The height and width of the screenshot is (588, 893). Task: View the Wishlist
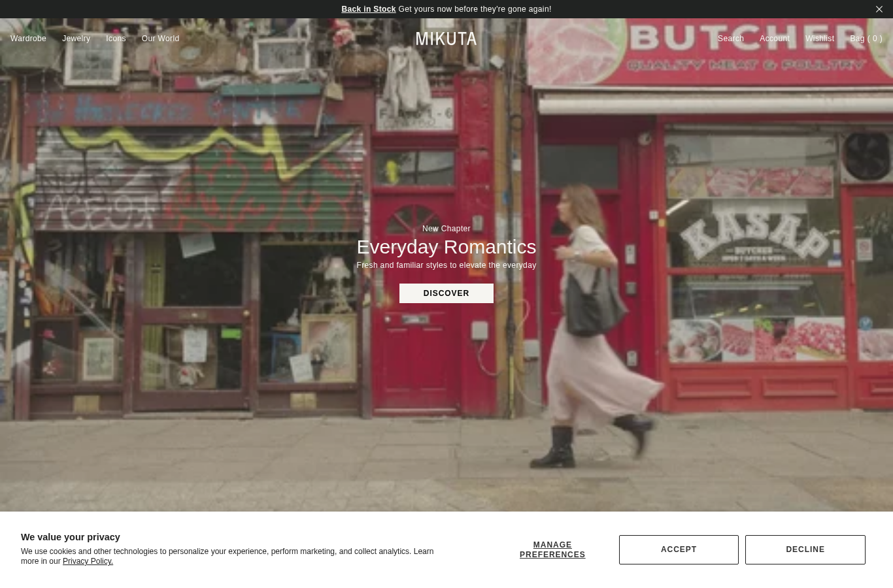(x=820, y=39)
